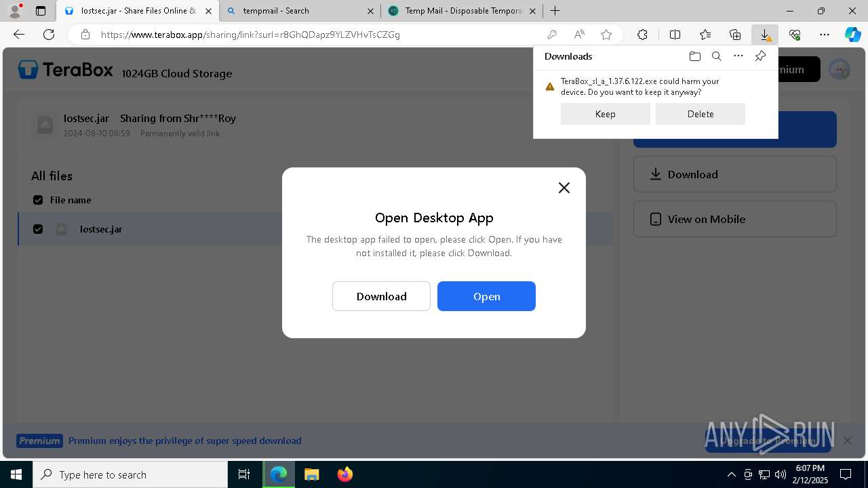
Task: Open the network icon in system tray
Action: [764, 474]
